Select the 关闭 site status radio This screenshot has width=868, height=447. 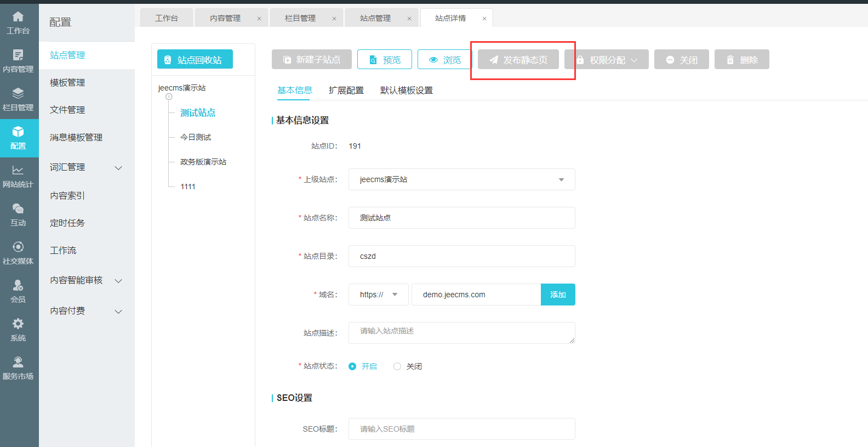[397, 366]
